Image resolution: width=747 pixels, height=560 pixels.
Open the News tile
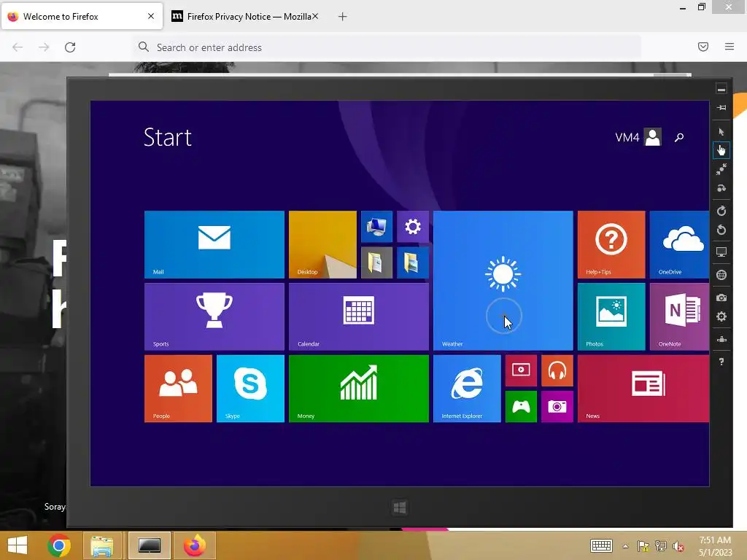(x=643, y=389)
